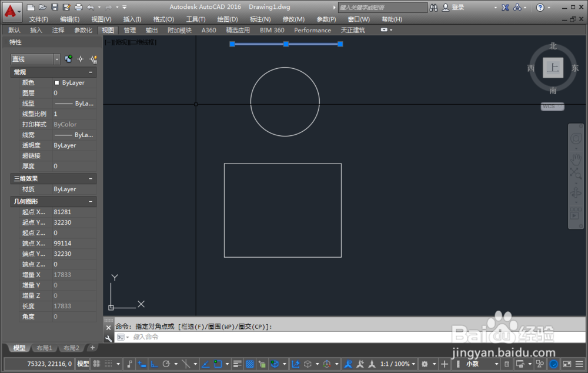Click the Customization menu icon in status bar

click(x=579, y=364)
